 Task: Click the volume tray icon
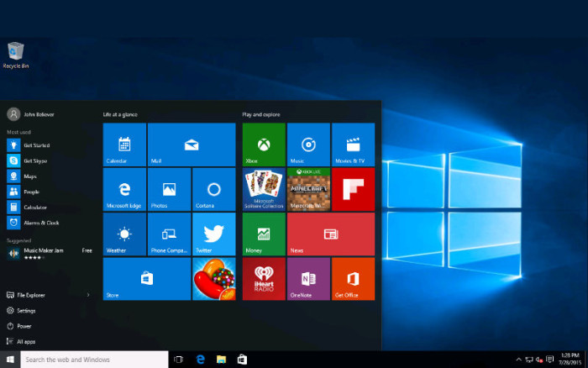tap(539, 360)
